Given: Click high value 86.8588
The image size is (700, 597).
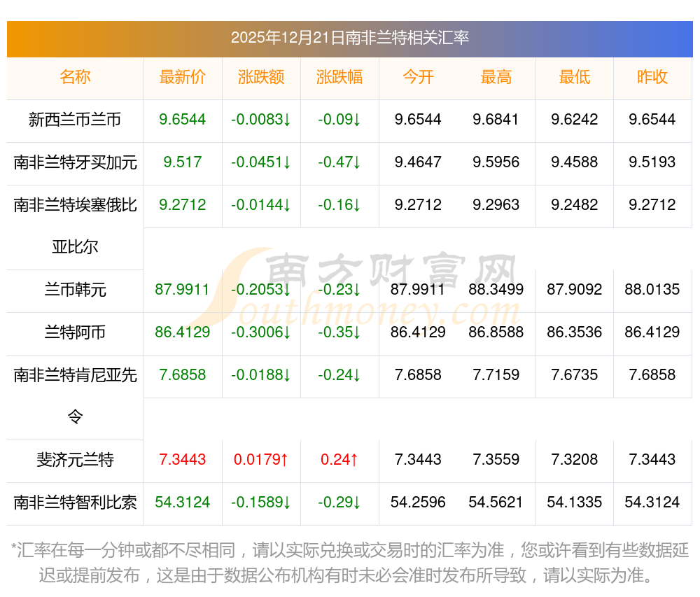Looking at the screenshot, I should coord(496,332).
